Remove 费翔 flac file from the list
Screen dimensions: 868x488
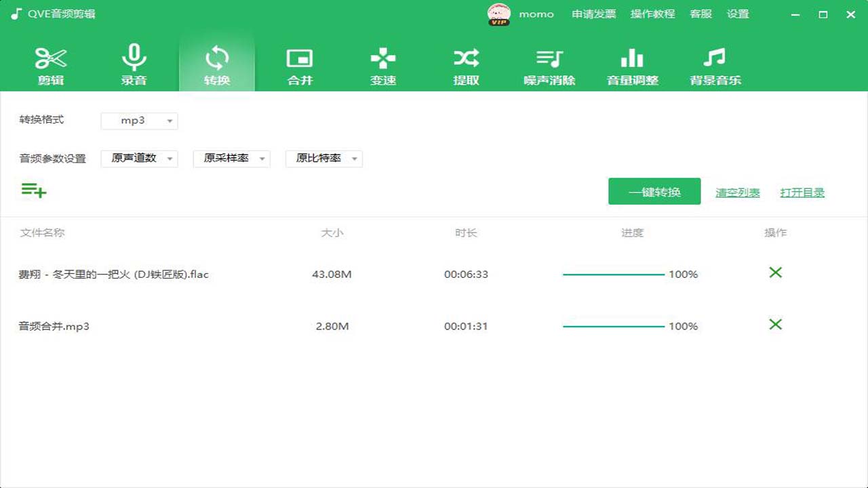(775, 272)
